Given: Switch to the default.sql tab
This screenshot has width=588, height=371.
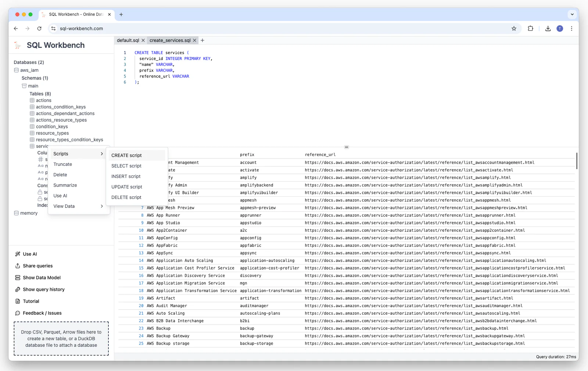Looking at the screenshot, I should coord(128,40).
